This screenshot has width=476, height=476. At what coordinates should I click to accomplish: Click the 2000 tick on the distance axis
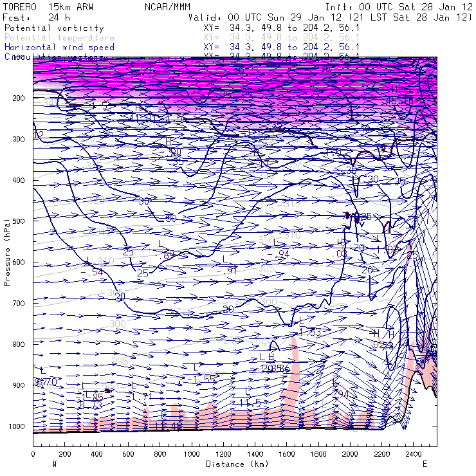351,454
